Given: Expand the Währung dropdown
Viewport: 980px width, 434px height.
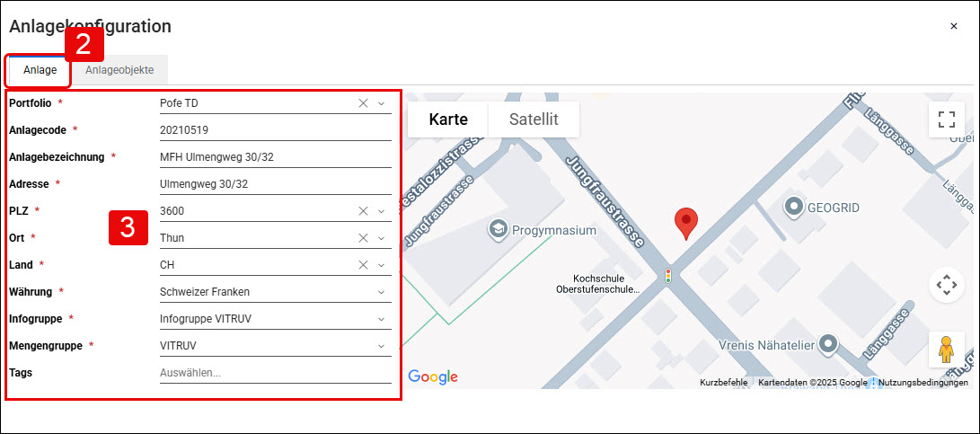Looking at the screenshot, I should (x=381, y=292).
